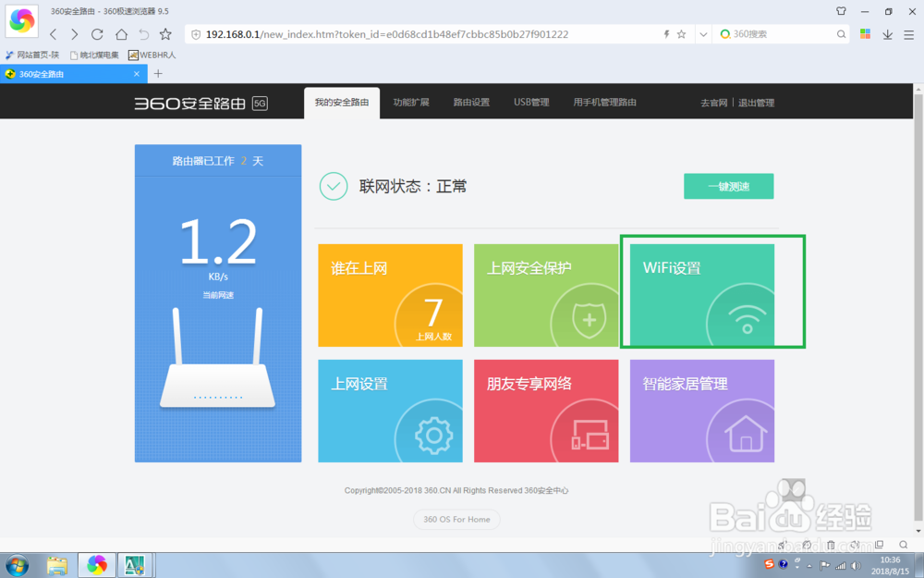Open the Windows Start button
This screenshot has width=924, height=578.
[x=17, y=565]
